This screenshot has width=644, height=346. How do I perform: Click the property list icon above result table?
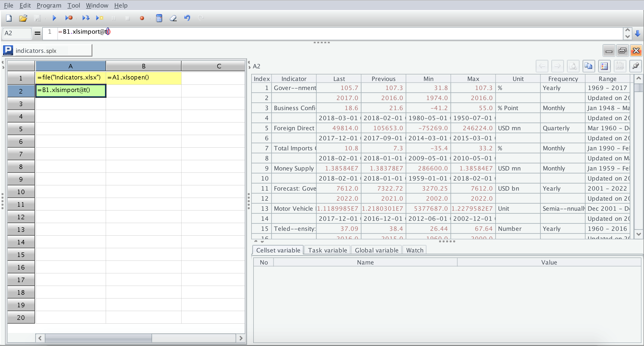[604, 66]
